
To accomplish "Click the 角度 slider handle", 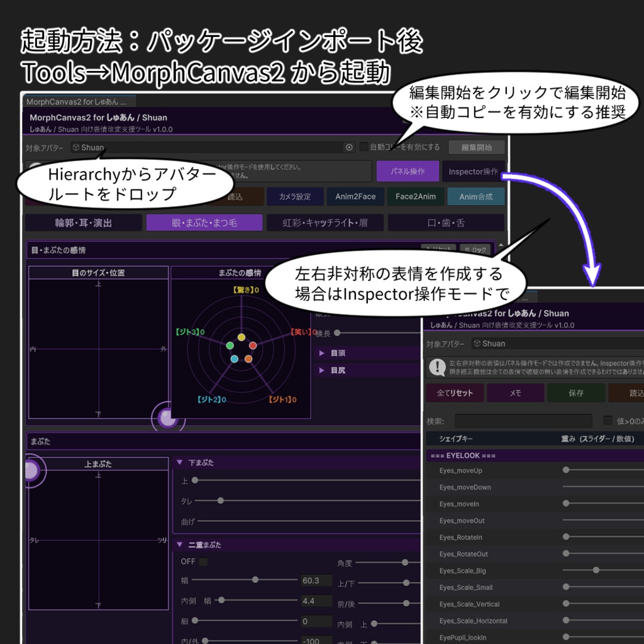I will [405, 562].
